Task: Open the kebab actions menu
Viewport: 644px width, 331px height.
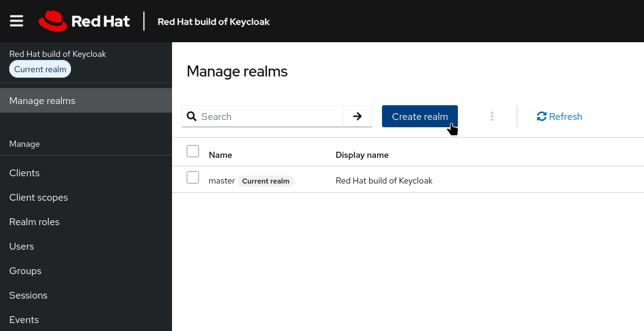Action: point(492,116)
